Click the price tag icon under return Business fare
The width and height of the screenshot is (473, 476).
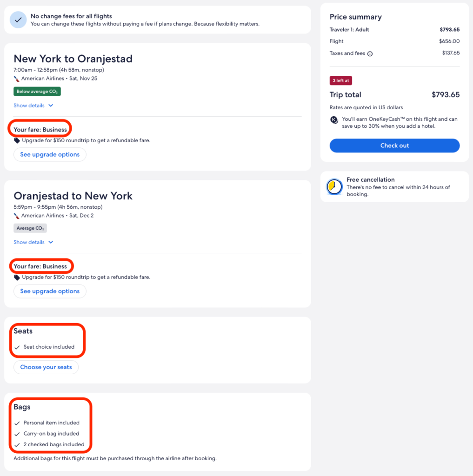pyautogui.click(x=17, y=278)
